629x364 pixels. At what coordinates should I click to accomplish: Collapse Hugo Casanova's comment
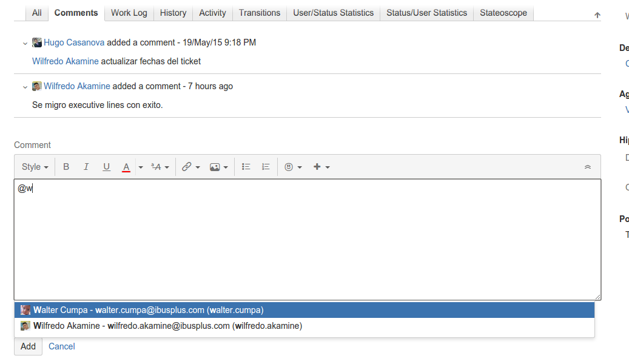[25, 43]
